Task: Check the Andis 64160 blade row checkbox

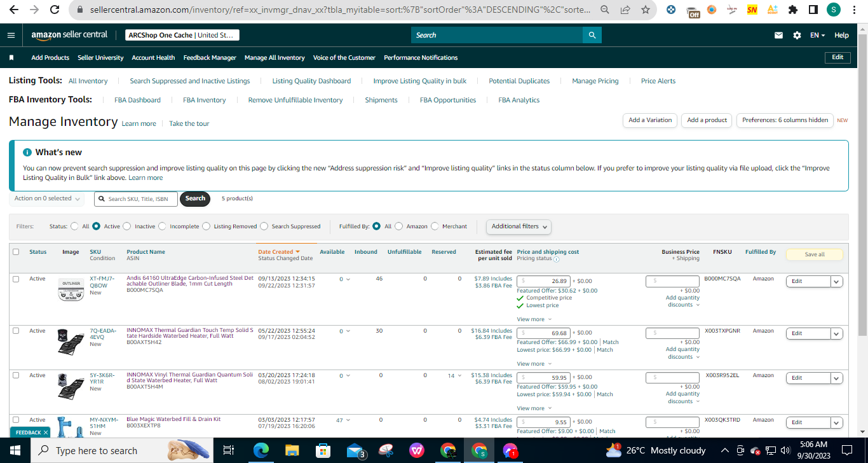Action: point(16,279)
